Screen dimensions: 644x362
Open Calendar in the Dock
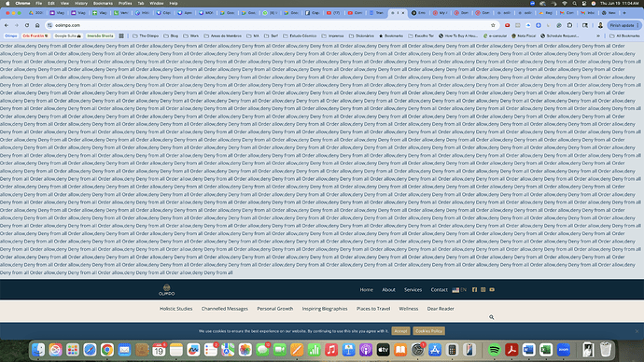(159, 350)
